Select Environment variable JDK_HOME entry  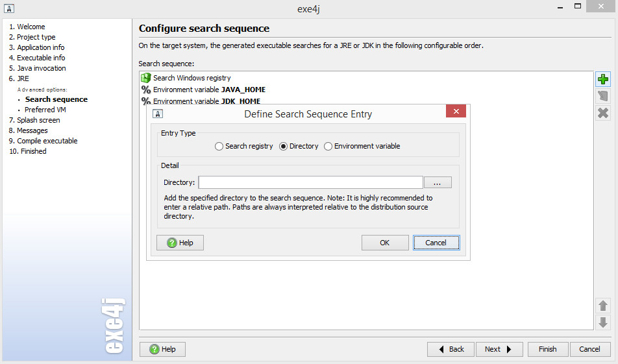tap(206, 101)
